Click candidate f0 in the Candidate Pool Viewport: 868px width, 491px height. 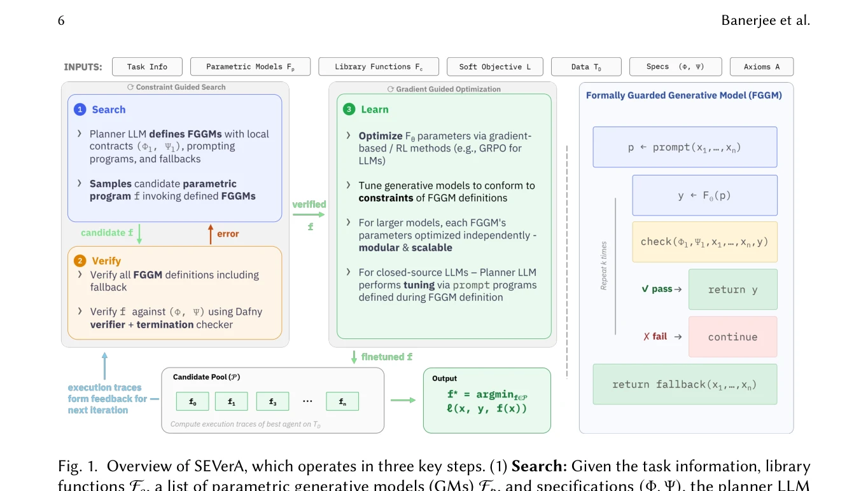pos(193,401)
